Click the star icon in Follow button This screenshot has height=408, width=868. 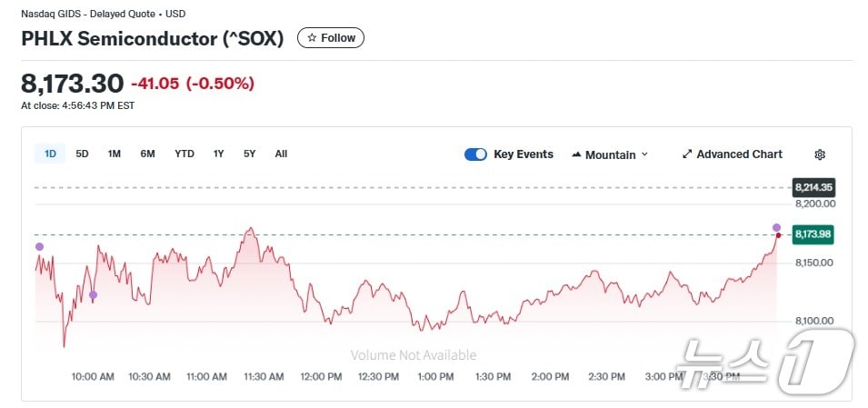[312, 38]
